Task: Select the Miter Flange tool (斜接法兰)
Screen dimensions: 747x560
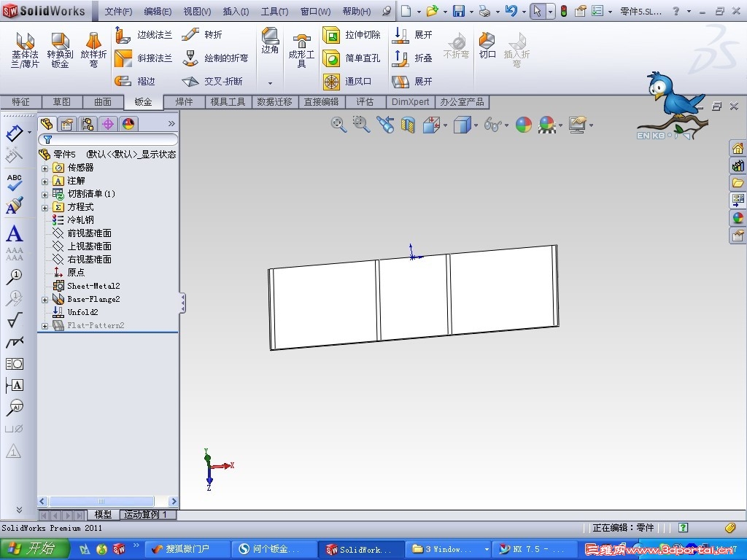Action: [144, 58]
